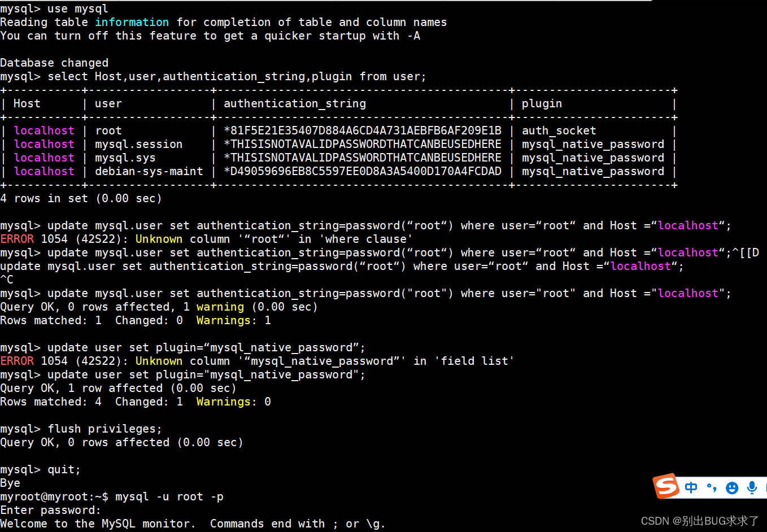Click the hash starting with *D49059696EB8C
Viewport: 767px width, 532px height.
363,171
